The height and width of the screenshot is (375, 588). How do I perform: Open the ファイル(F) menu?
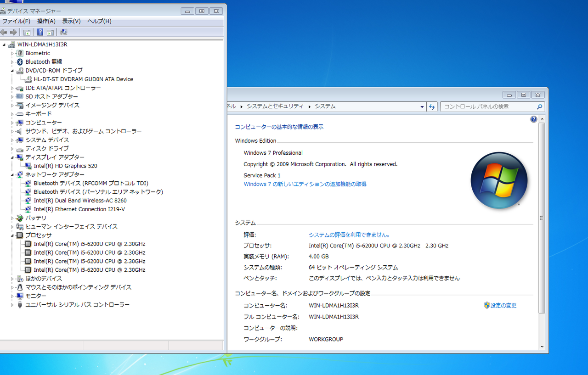pos(16,21)
